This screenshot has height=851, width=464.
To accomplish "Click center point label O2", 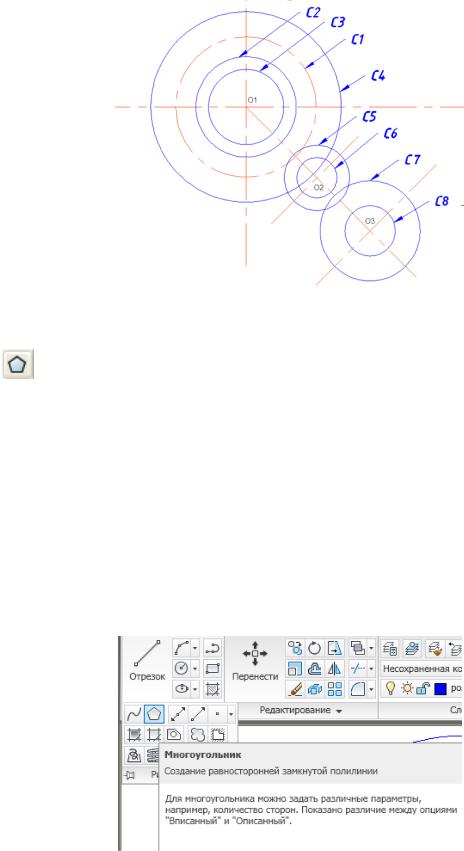I will 318,187.
